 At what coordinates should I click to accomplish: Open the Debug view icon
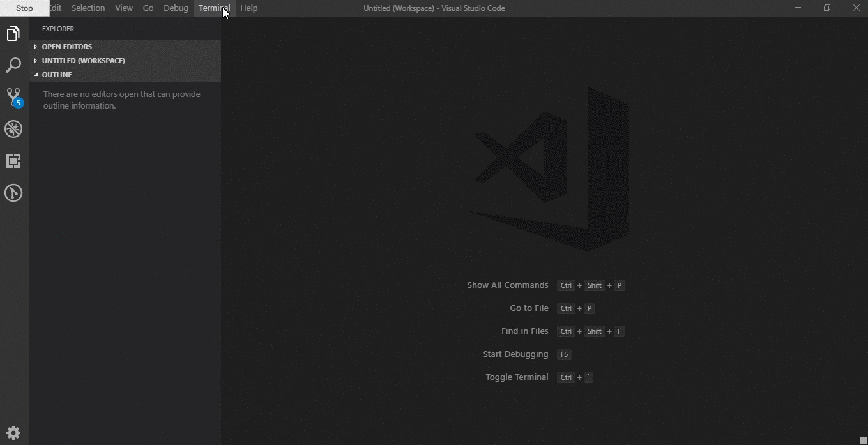click(x=13, y=129)
